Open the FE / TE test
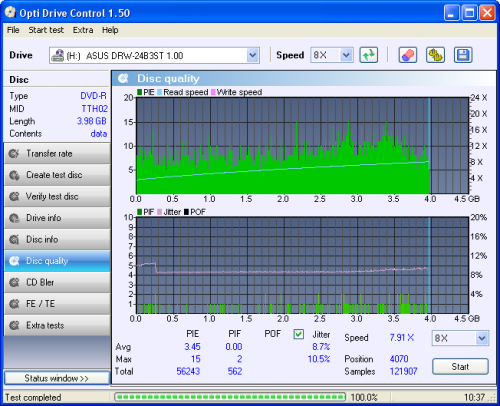This screenshot has width=500, height=406. click(57, 304)
